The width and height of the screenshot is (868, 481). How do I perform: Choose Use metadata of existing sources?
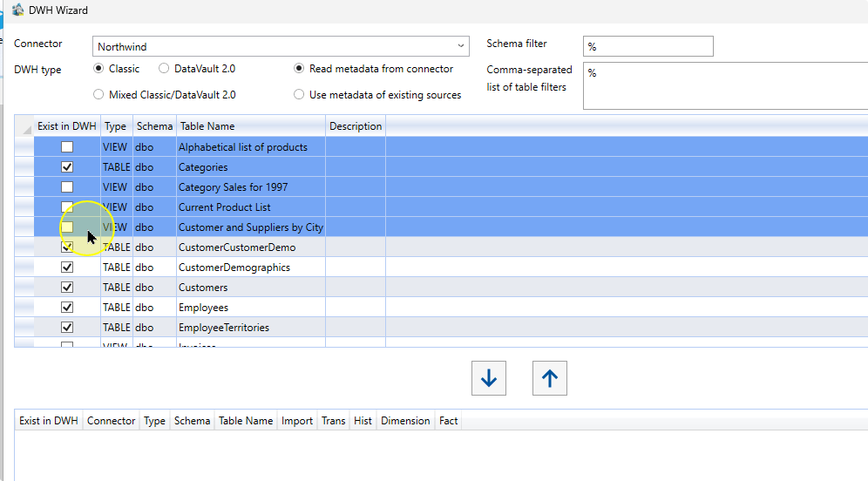click(x=299, y=95)
